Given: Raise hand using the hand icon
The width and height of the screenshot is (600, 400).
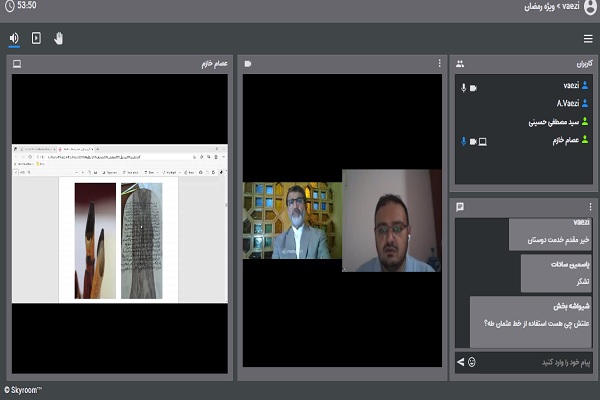Looking at the screenshot, I should click(58, 38).
